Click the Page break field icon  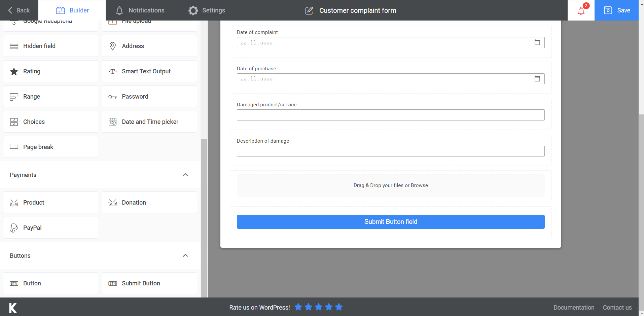tap(14, 147)
